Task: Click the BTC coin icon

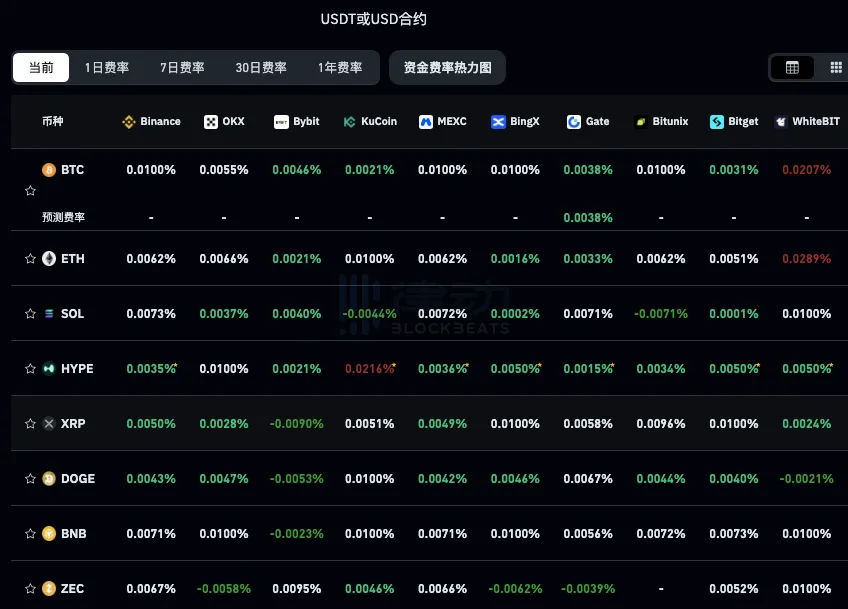Action: [x=49, y=170]
